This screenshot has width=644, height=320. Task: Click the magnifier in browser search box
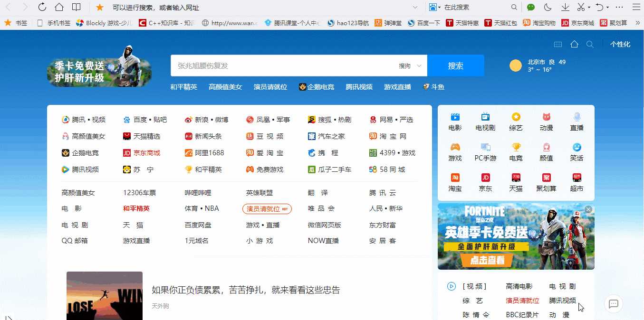pos(514,7)
